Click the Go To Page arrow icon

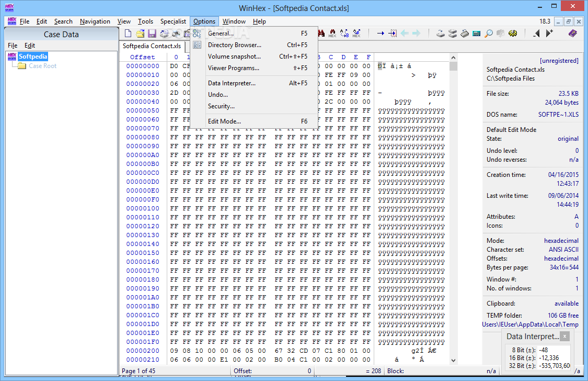pos(392,33)
